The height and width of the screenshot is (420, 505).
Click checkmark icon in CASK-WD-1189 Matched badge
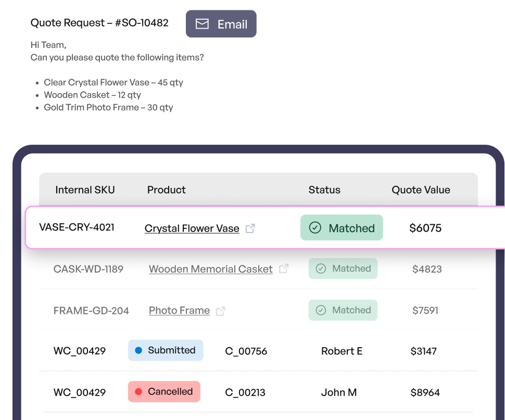tap(321, 269)
